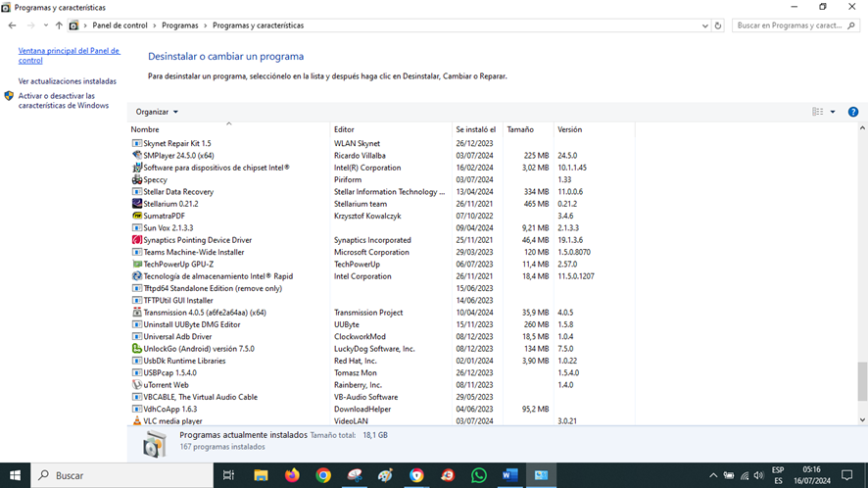The width and height of the screenshot is (868, 488).
Task: Click the back navigation arrow
Action: pos(12,25)
